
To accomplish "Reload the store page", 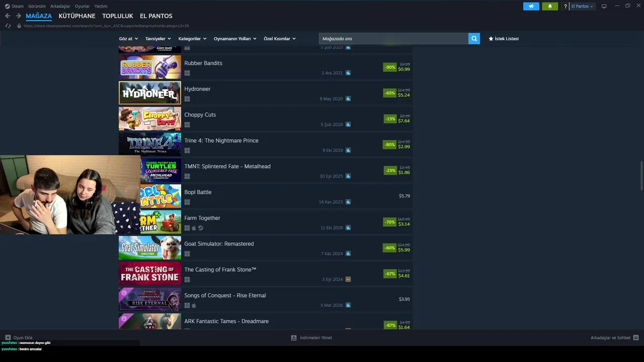I will pos(8,26).
